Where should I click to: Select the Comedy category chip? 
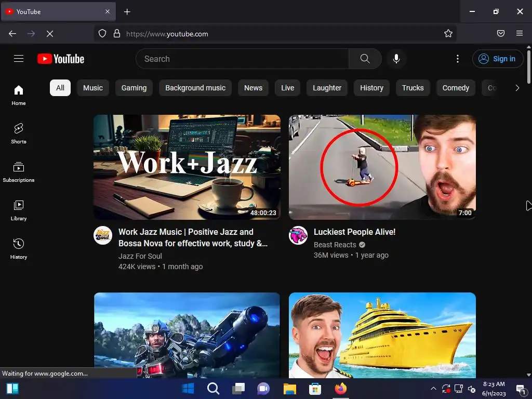[456, 88]
